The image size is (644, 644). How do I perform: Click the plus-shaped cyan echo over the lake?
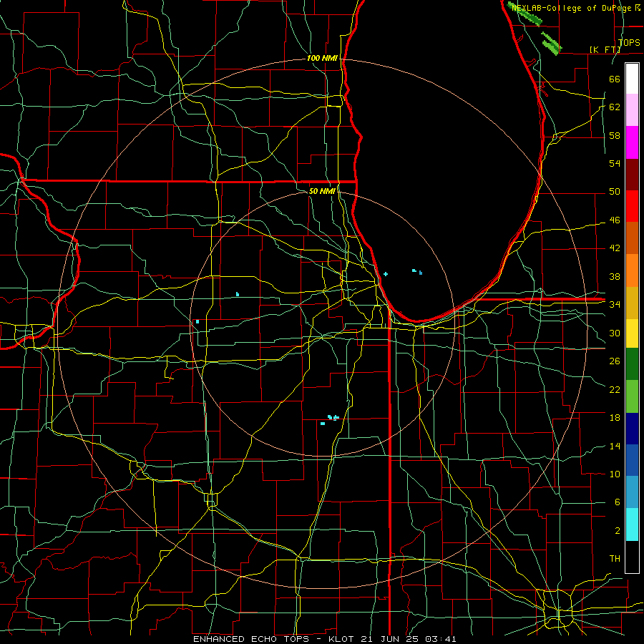(385, 274)
